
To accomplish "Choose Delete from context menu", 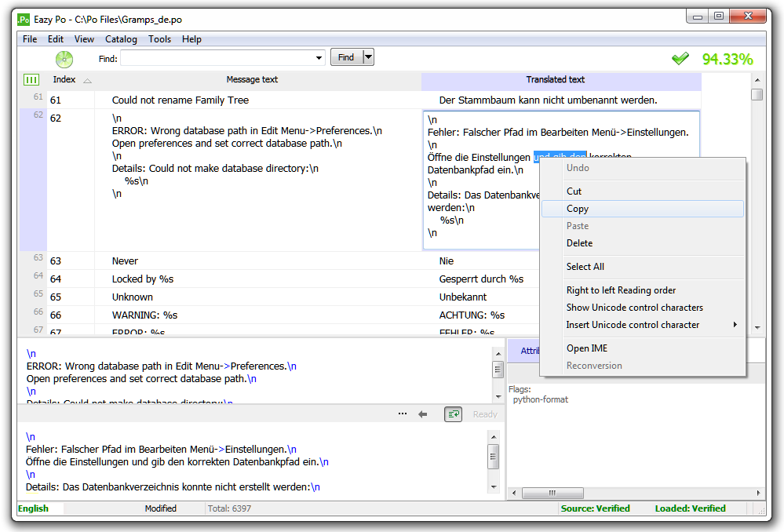I will coord(643,243).
